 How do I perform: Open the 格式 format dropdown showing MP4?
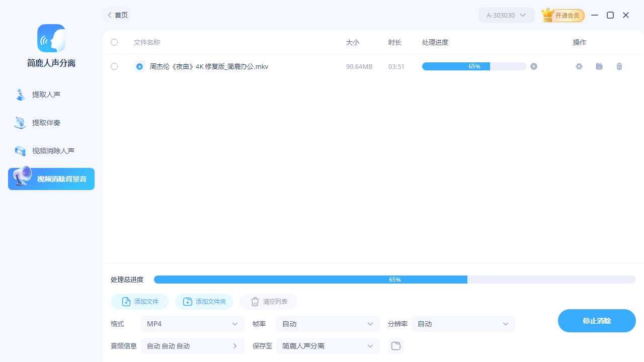pos(192,324)
